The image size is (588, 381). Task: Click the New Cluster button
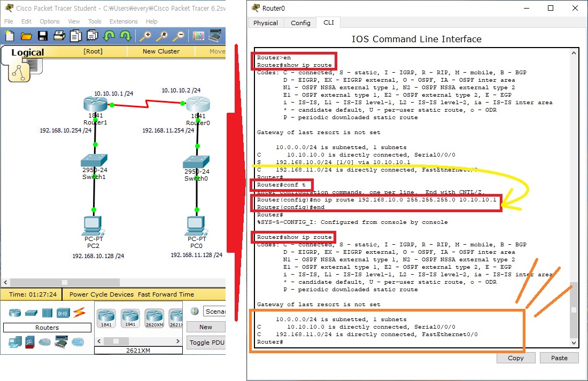[x=161, y=51]
